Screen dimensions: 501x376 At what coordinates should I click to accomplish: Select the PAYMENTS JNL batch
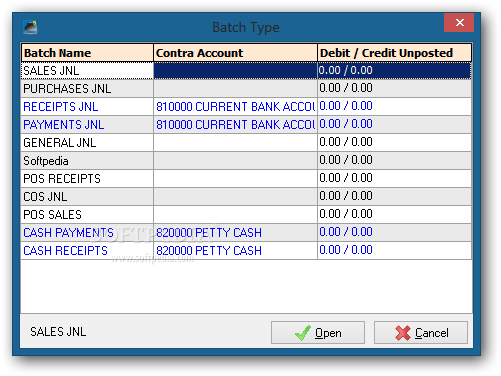point(87,125)
